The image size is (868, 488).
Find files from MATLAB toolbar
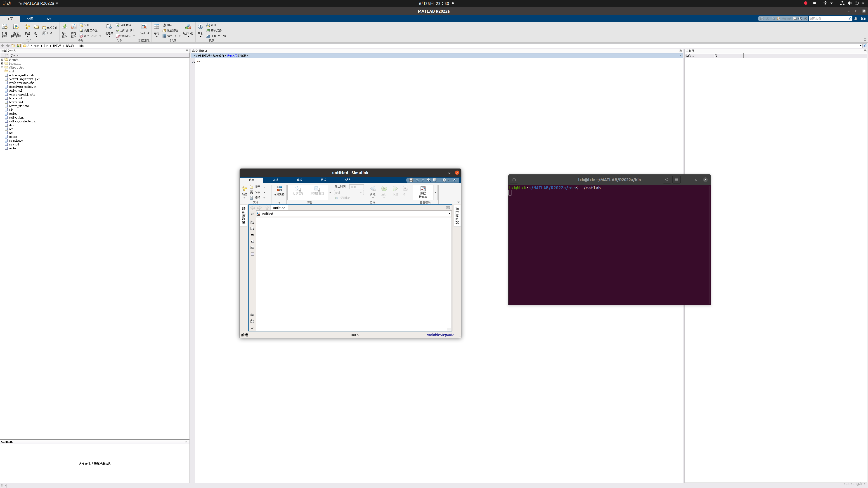tap(50, 28)
